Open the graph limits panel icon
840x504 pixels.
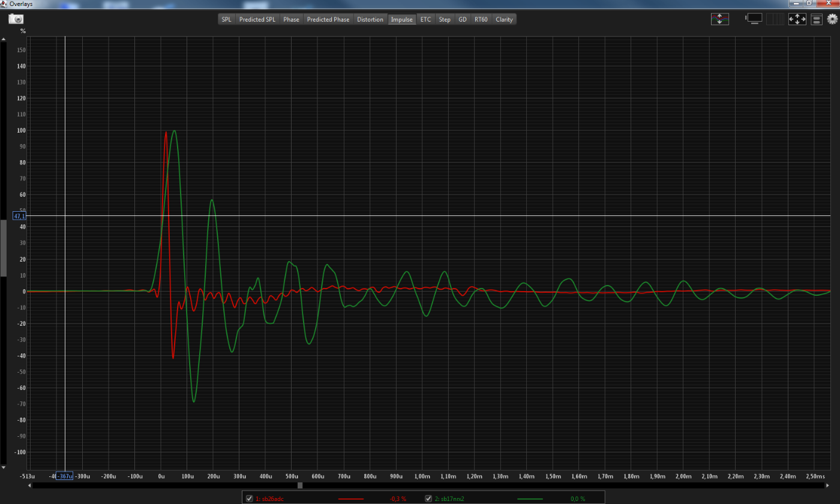click(816, 19)
